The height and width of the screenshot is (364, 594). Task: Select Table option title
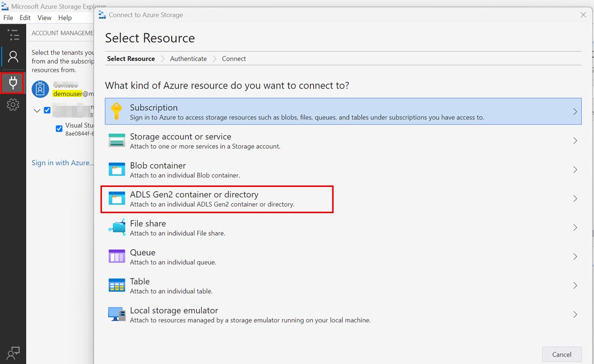(140, 281)
